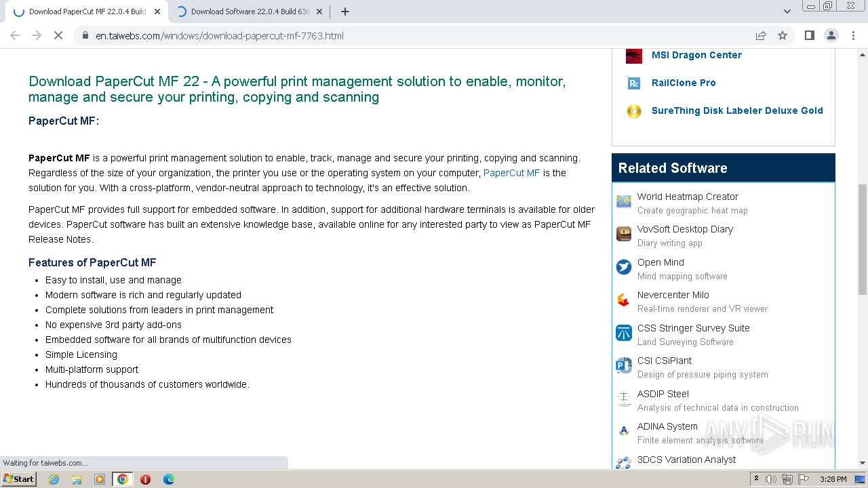Open the Open Mind software link

coord(660,262)
